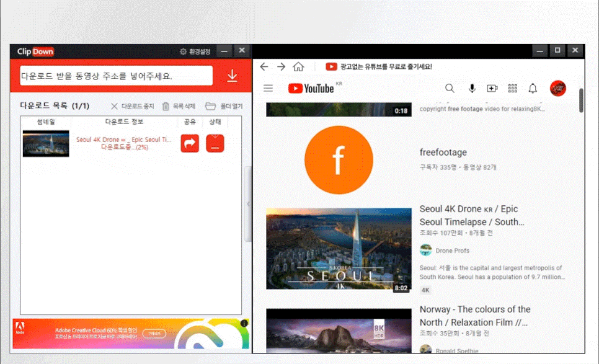
Task: Collapse the side panel using divider arrow
Action: pyautogui.click(x=248, y=204)
